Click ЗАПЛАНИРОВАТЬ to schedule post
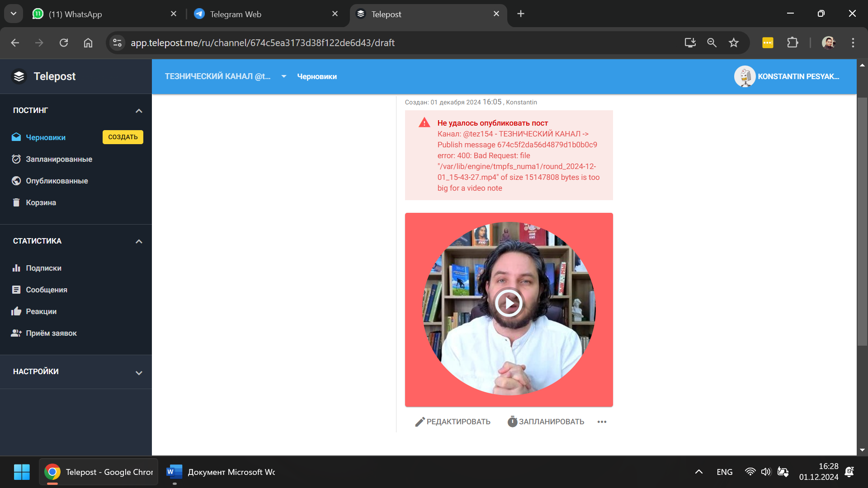Viewport: 868px width, 488px height. pyautogui.click(x=546, y=422)
